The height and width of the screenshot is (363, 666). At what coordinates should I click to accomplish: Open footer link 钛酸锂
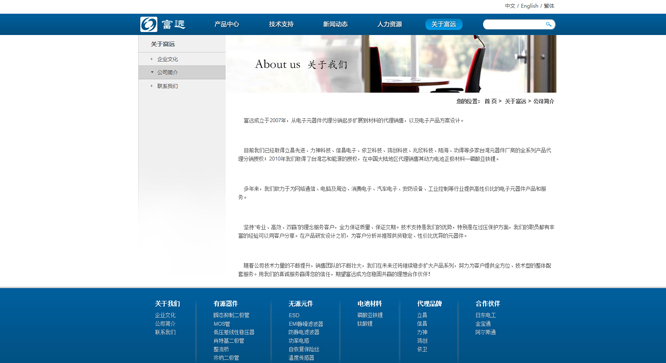[x=365, y=324]
